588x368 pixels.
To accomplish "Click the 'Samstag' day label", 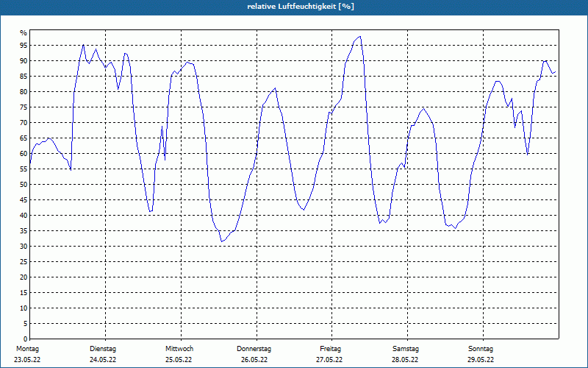I will point(406,349).
